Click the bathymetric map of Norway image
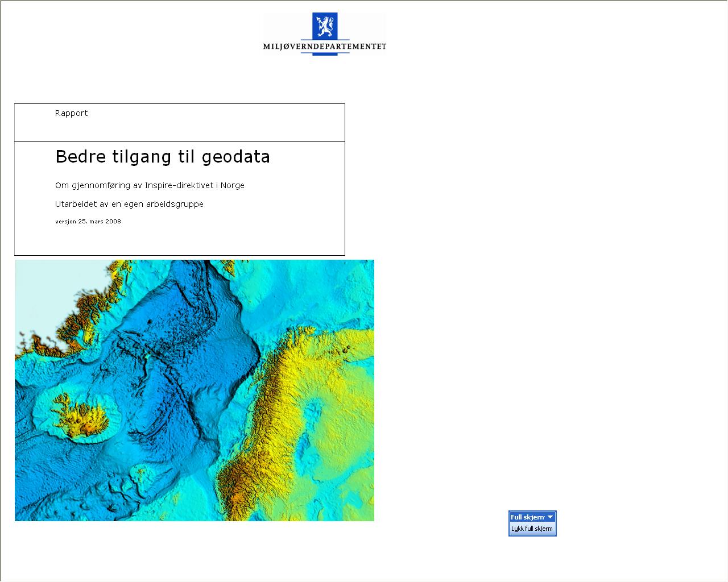 [x=195, y=390]
